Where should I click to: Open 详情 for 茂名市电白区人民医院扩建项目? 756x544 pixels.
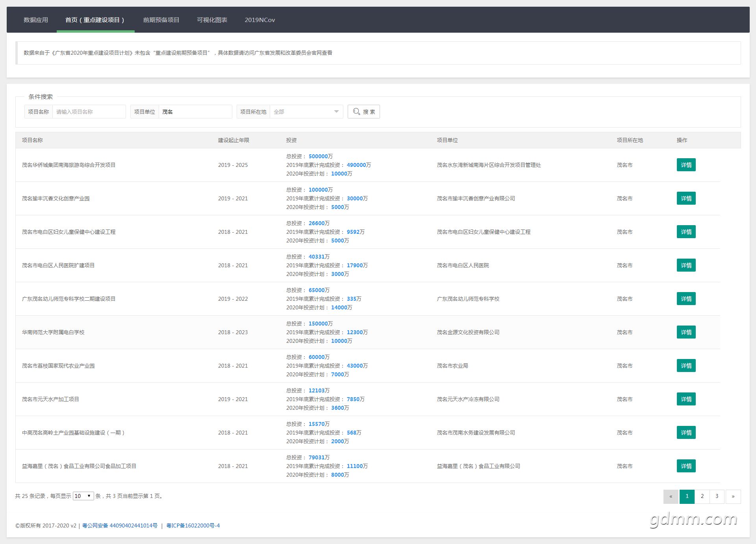pos(686,265)
